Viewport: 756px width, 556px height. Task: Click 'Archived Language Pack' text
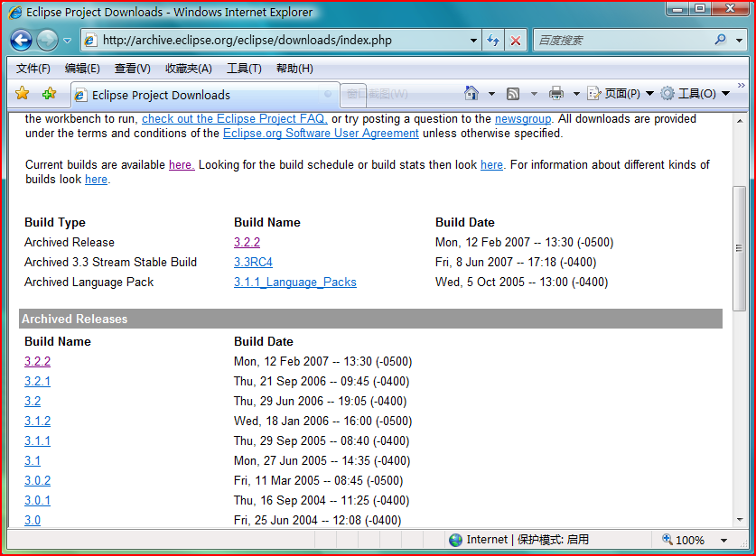tap(89, 282)
